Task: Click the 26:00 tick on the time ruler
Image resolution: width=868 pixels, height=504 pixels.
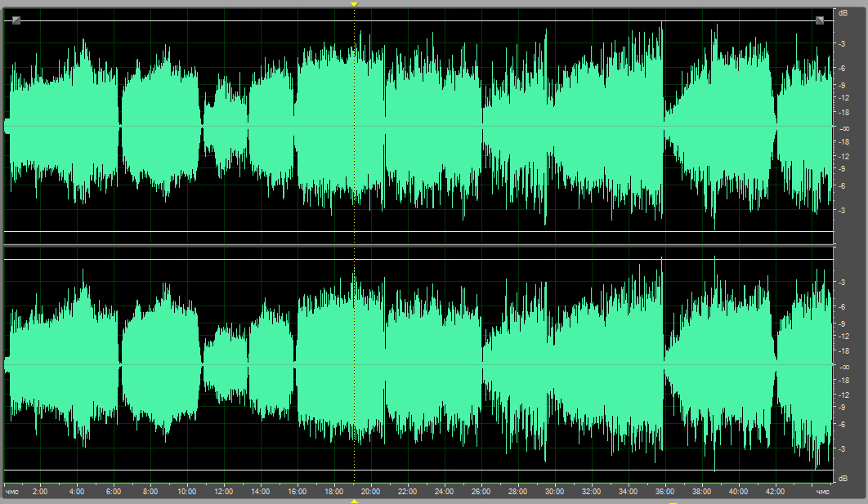Action: pyautogui.click(x=481, y=492)
